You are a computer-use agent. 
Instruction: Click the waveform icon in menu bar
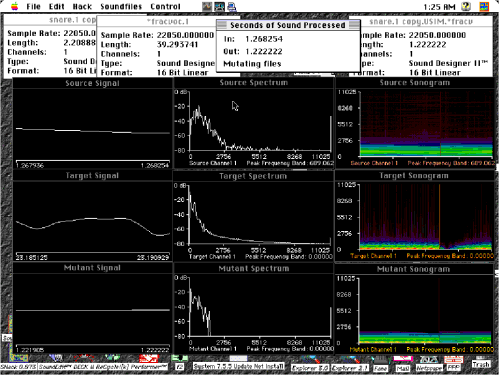coord(207,6)
